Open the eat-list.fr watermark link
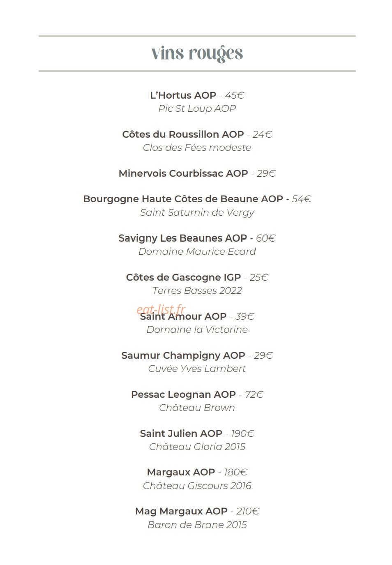 point(161,309)
